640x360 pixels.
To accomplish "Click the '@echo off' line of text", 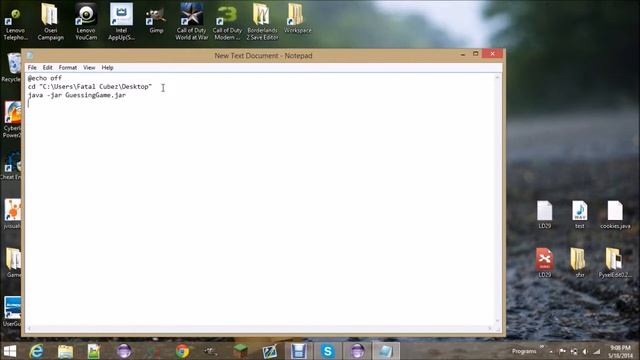I will point(45,78).
